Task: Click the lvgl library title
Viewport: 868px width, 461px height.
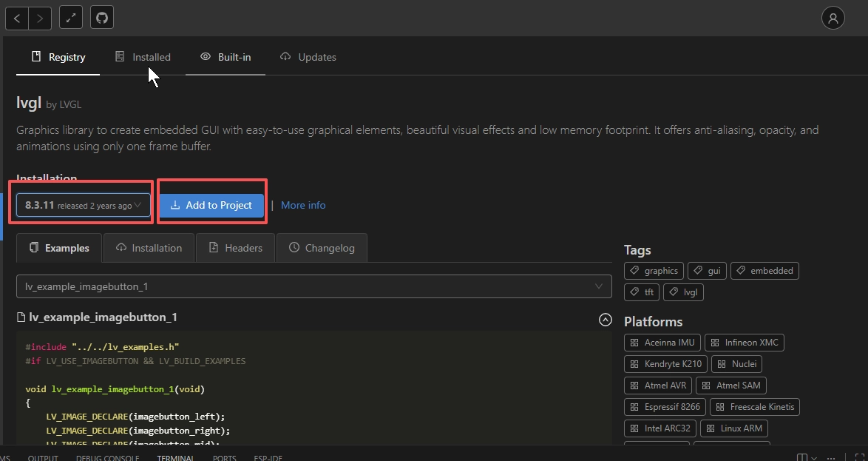Action: coord(29,103)
